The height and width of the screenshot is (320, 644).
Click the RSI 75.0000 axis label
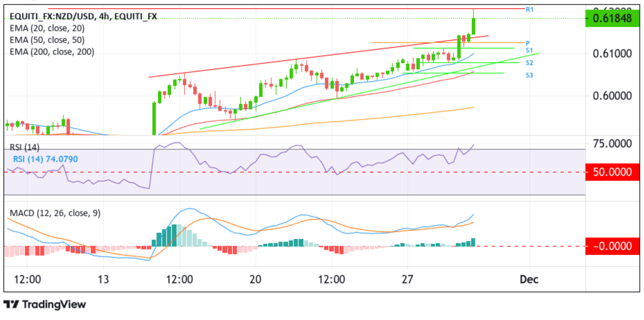point(612,144)
